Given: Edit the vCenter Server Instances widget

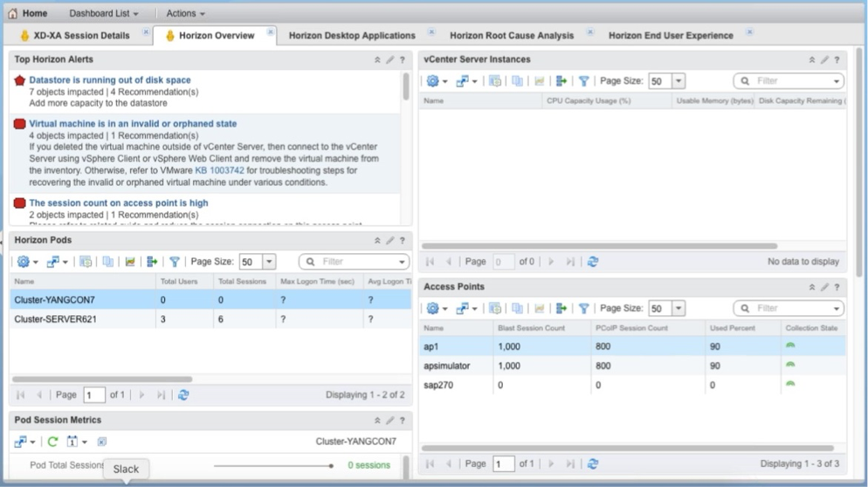Looking at the screenshot, I should tap(824, 59).
